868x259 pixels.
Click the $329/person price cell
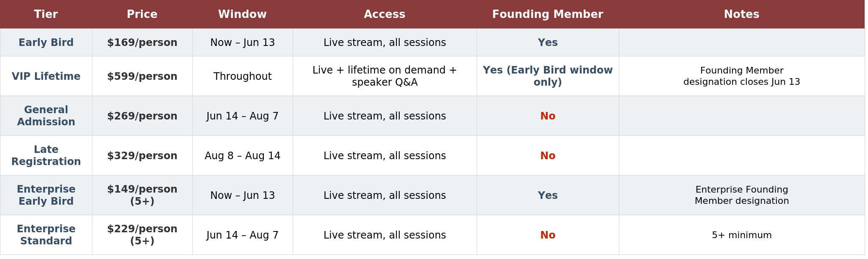tap(142, 156)
